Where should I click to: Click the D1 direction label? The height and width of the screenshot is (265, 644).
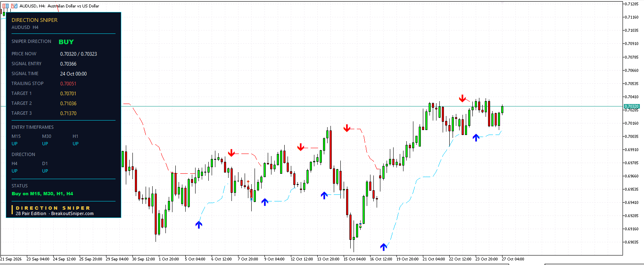point(45,163)
